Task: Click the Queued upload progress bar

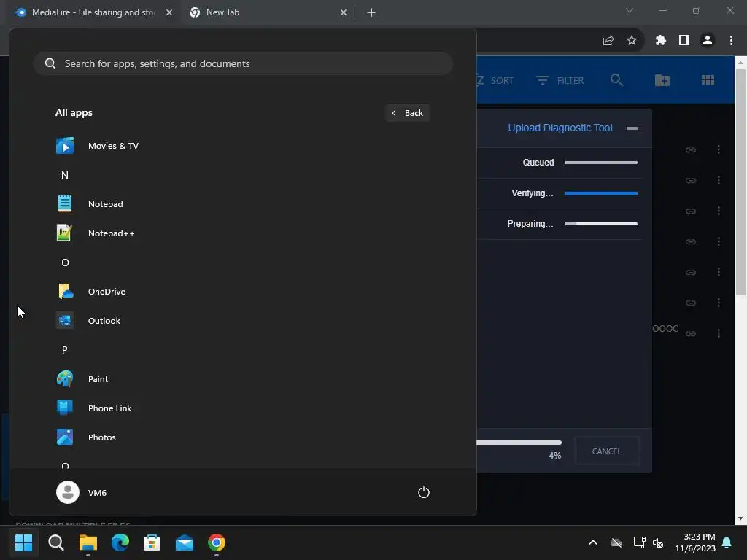Action: [601, 163]
